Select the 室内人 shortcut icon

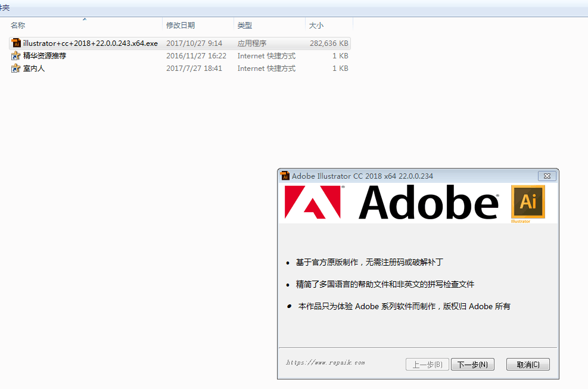[x=15, y=69]
